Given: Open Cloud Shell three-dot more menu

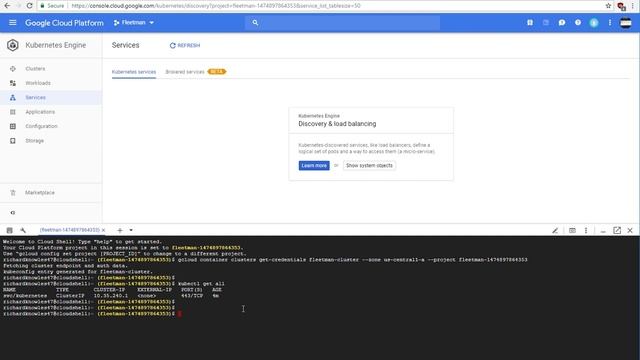Looking at the screenshot, I should tap(586, 231).
